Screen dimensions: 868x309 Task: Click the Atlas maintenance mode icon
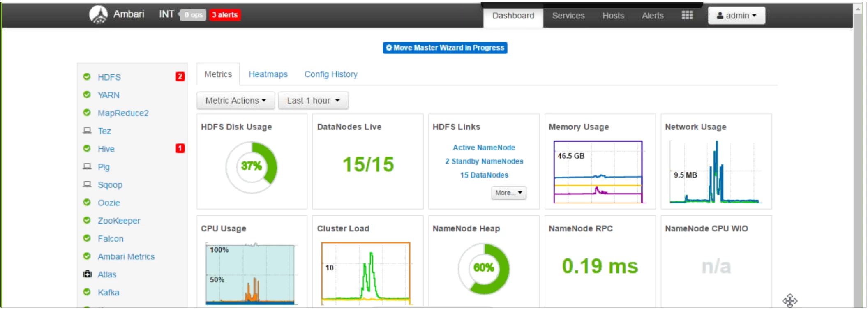tap(87, 274)
